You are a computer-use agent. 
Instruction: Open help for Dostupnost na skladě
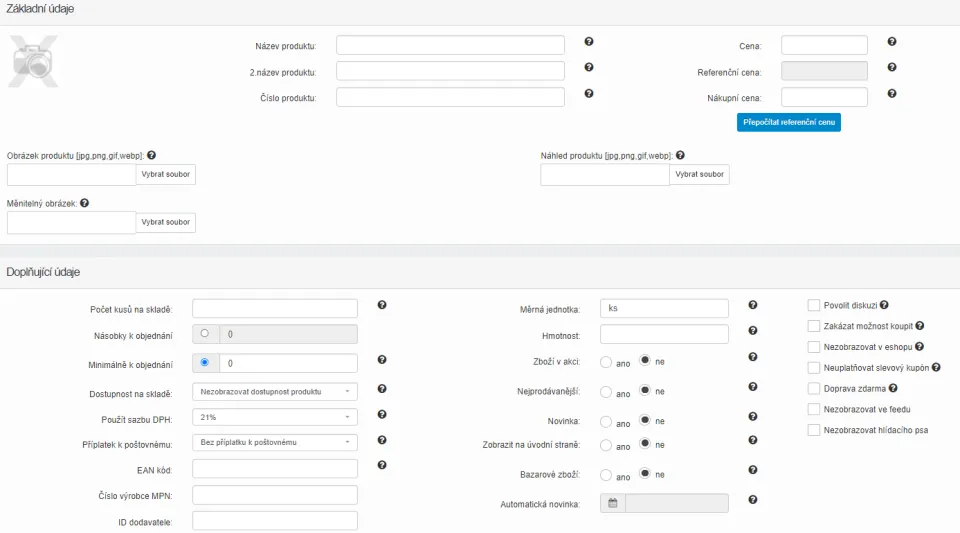[381, 389]
